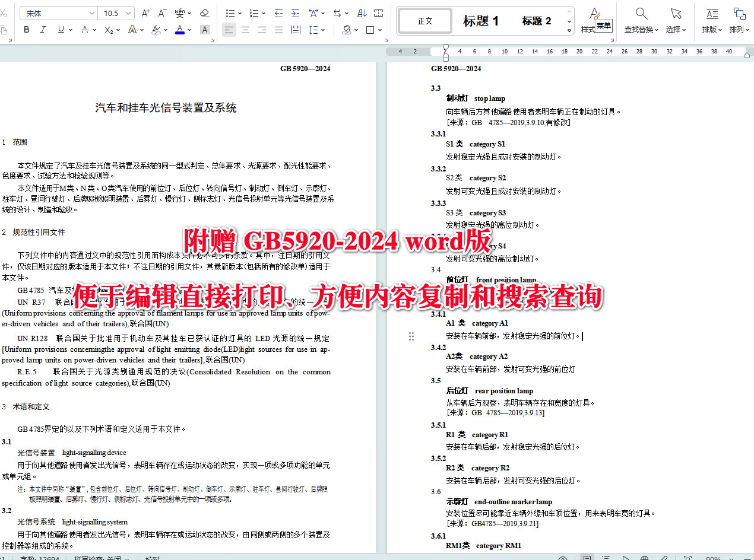Select the underline tool
Viewport: 754px width, 560px height.
click(x=60, y=30)
